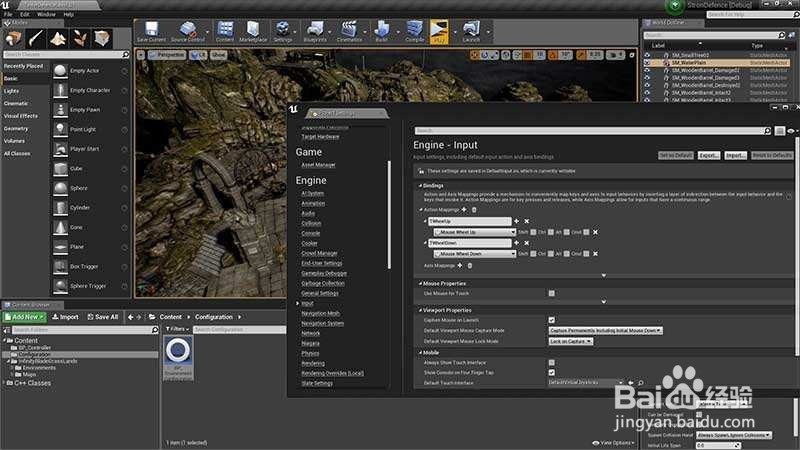800x450 pixels.
Task: Open Collision settings link under Engine
Action: 311,223
